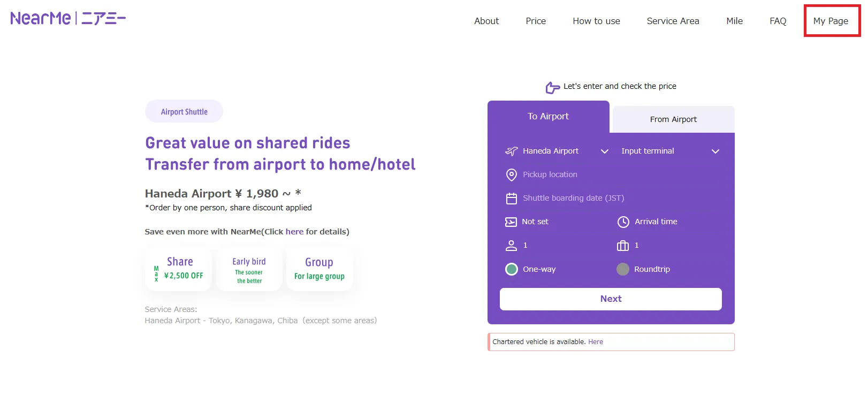This screenshot has height=396, width=868.
Task: Click the luggage suitcase count icon
Action: (x=623, y=246)
